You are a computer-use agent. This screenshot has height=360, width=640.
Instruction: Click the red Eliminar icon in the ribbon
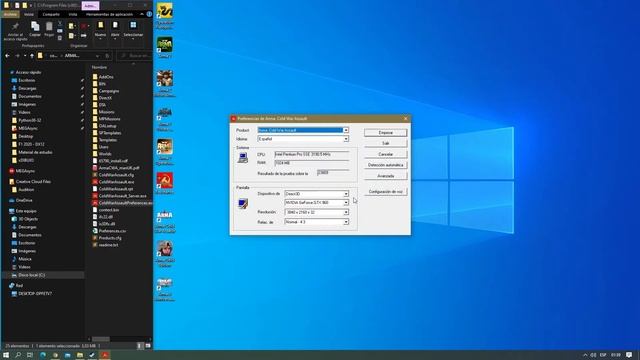84,26
